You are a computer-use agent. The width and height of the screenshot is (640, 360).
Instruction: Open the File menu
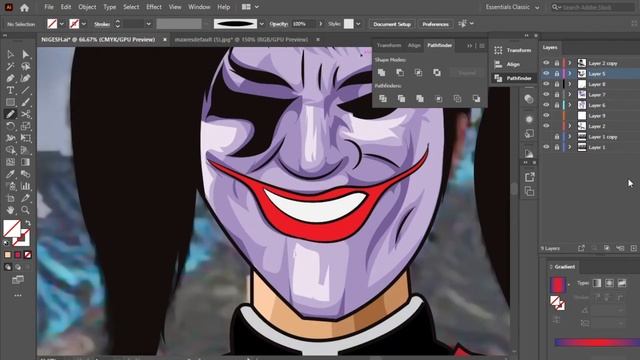pos(49,7)
